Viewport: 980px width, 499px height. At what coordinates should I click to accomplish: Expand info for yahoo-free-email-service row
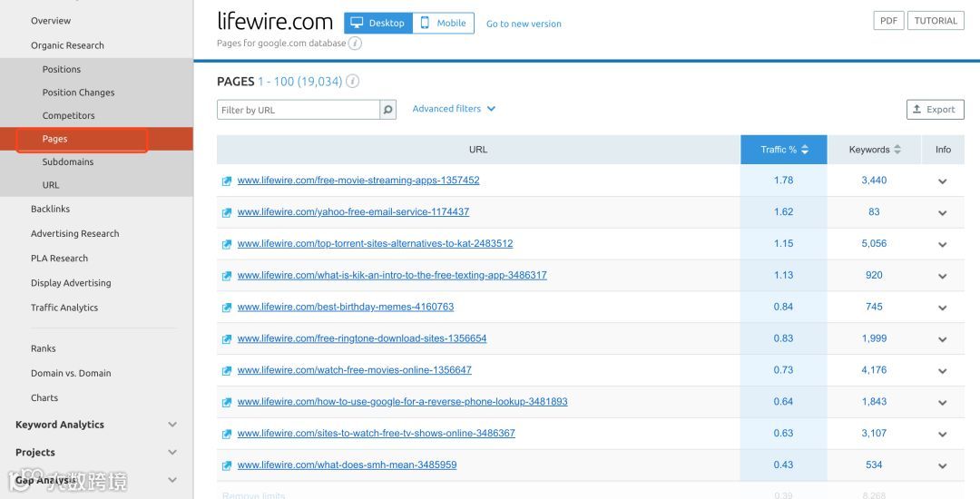[943, 213]
